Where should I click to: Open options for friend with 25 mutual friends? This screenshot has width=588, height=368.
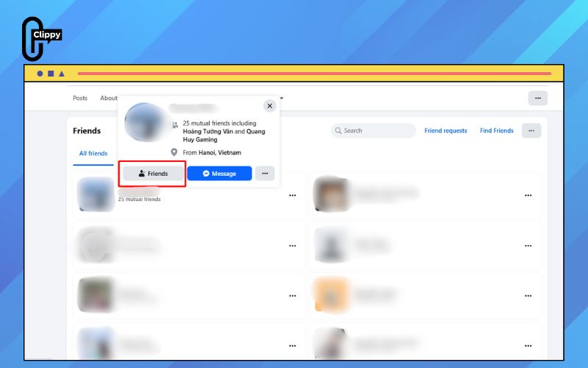click(293, 195)
